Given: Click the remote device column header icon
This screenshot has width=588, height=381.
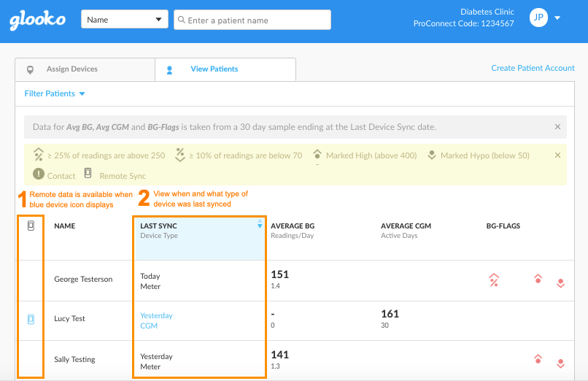Looking at the screenshot, I should (x=31, y=226).
